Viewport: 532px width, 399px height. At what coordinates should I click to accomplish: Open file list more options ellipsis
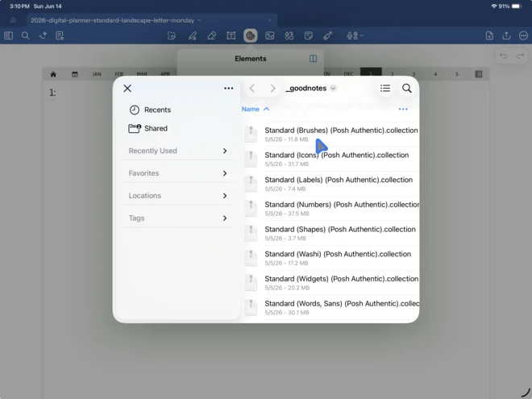tap(403, 110)
